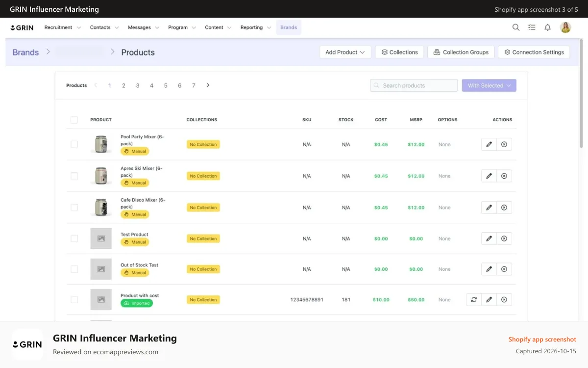Viewport: 588px width, 368px height.
Task: Go to previous products page arrow
Action: pos(96,85)
